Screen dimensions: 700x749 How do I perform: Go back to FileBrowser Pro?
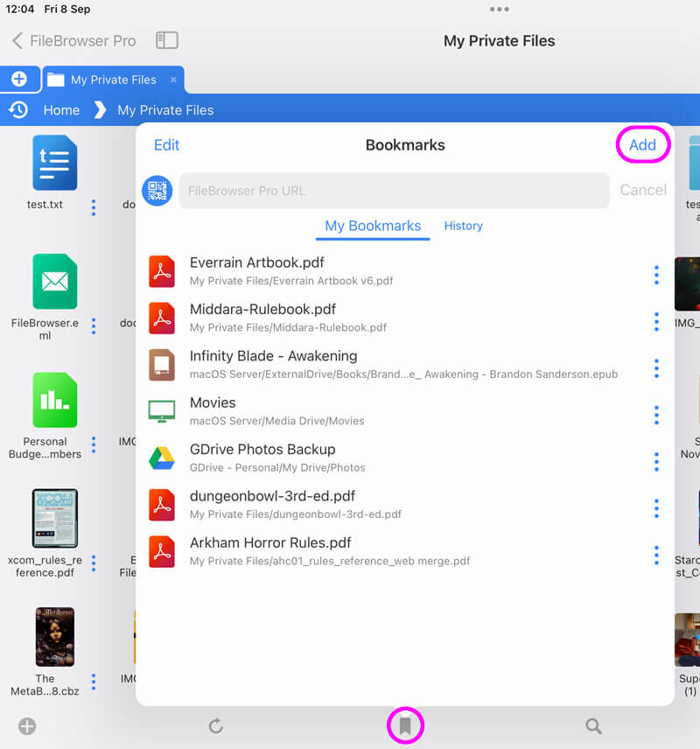coord(74,40)
